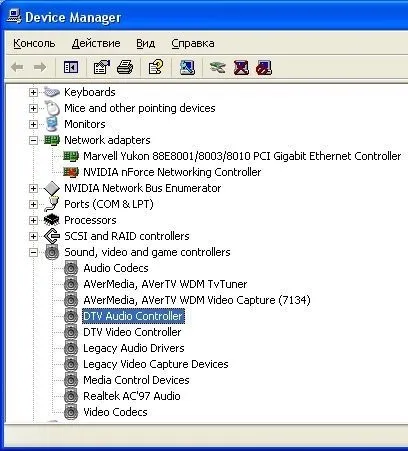The width and height of the screenshot is (408, 451).
Task: Select AVerTV WDM Video Capture (7134)
Action: pyautogui.click(x=197, y=300)
